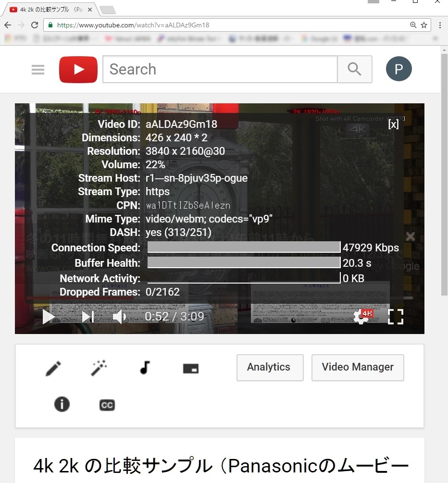Click the Info circle icon
This screenshot has width=448, height=483.
point(62,404)
